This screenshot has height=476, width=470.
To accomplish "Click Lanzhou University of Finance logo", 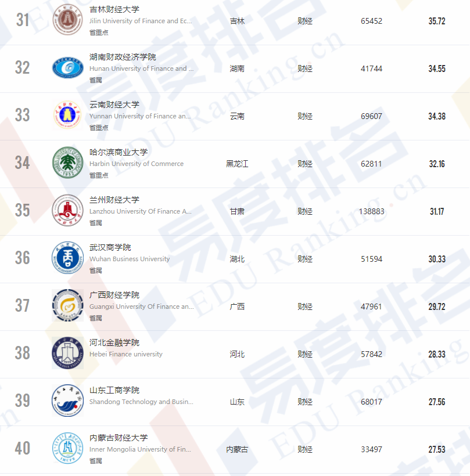I will [67, 210].
